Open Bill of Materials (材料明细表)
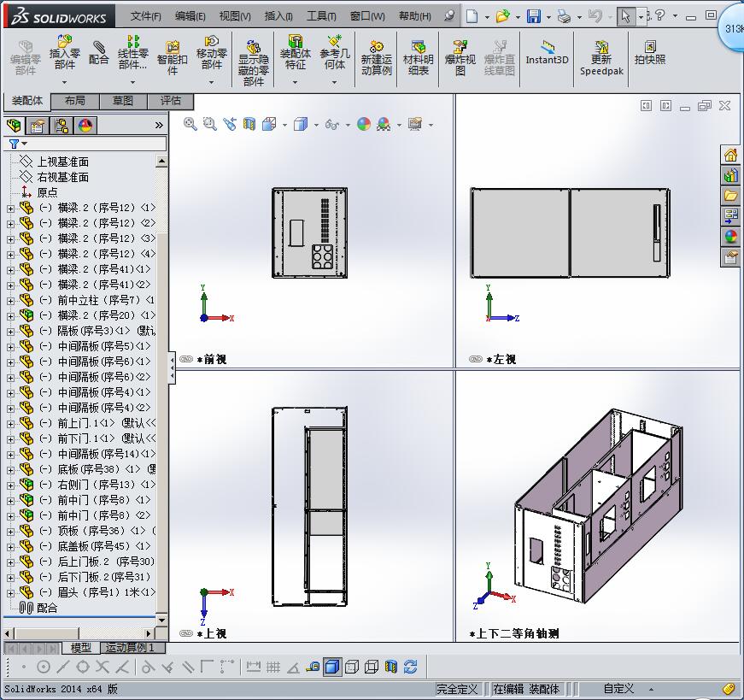This screenshot has width=744, height=700. (x=418, y=57)
